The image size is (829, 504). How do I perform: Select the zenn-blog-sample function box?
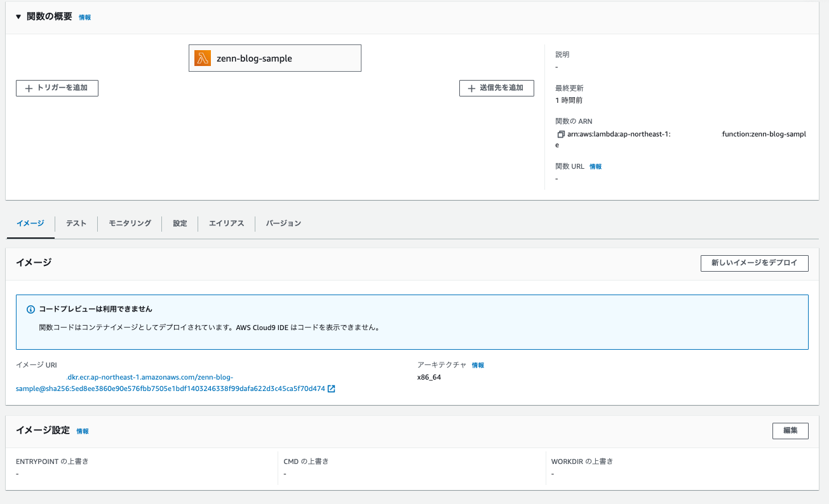pos(275,58)
